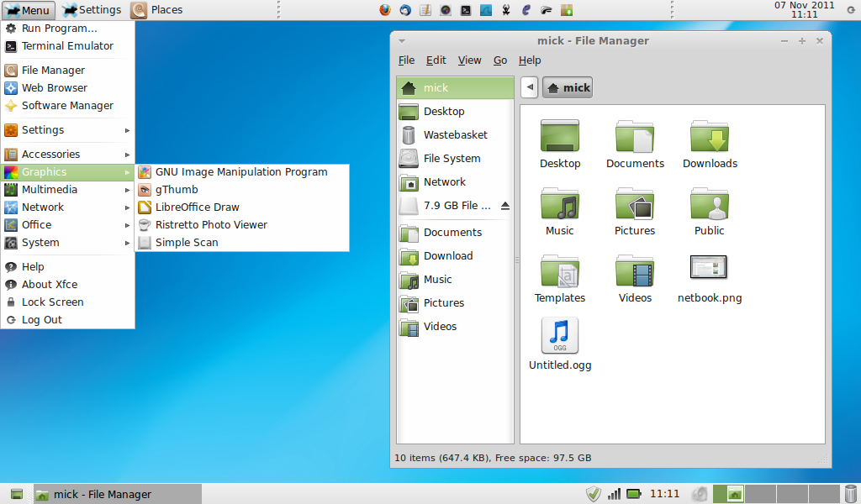Image resolution: width=861 pixels, height=504 pixels.
Task: Click the purple 'e' launcher in the top panel
Action: [526, 10]
